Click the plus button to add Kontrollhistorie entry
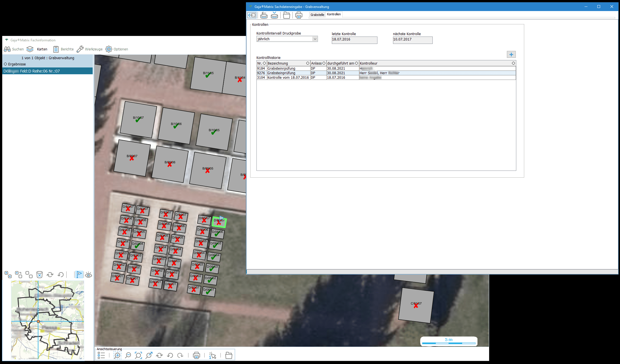This screenshot has width=620, height=364. coord(511,54)
